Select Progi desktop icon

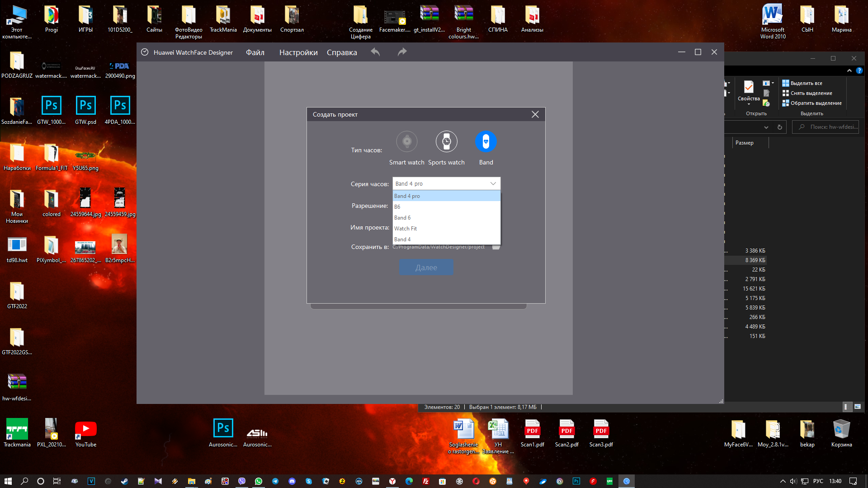click(52, 19)
